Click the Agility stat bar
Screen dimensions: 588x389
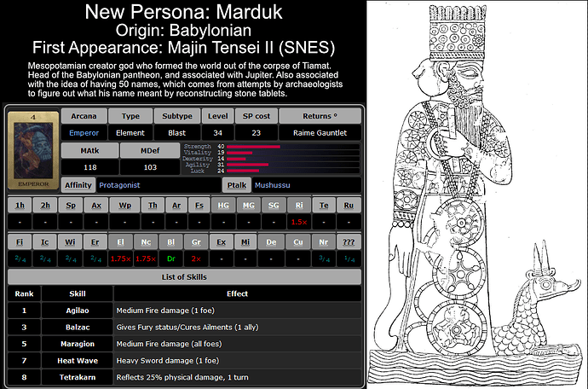(x=247, y=165)
